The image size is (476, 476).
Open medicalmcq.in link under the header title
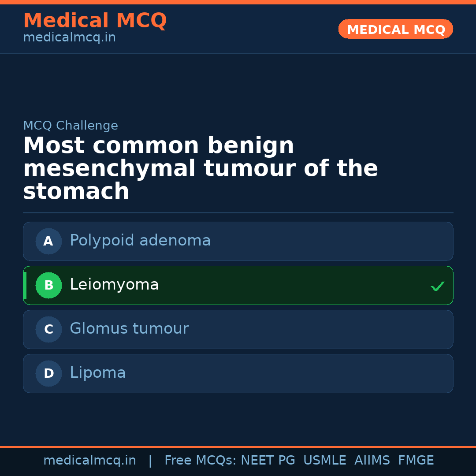click(69, 38)
